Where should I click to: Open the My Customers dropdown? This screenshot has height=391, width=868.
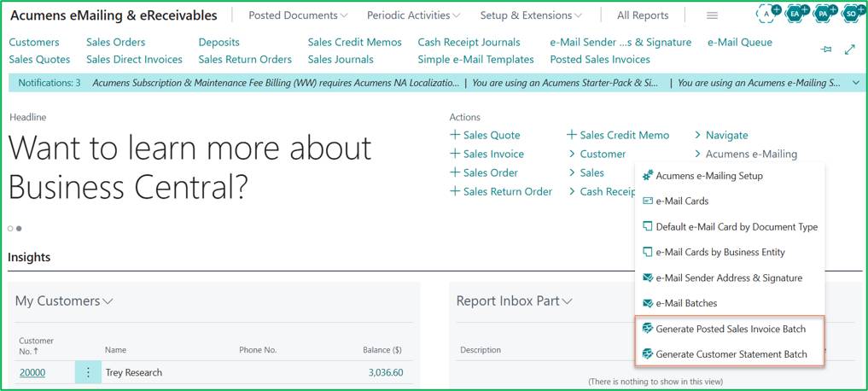click(x=64, y=301)
